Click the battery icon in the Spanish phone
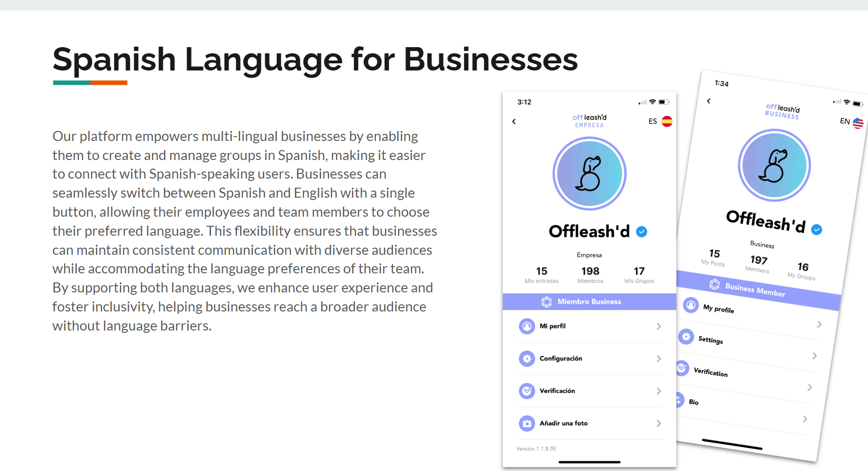 pos(665,102)
